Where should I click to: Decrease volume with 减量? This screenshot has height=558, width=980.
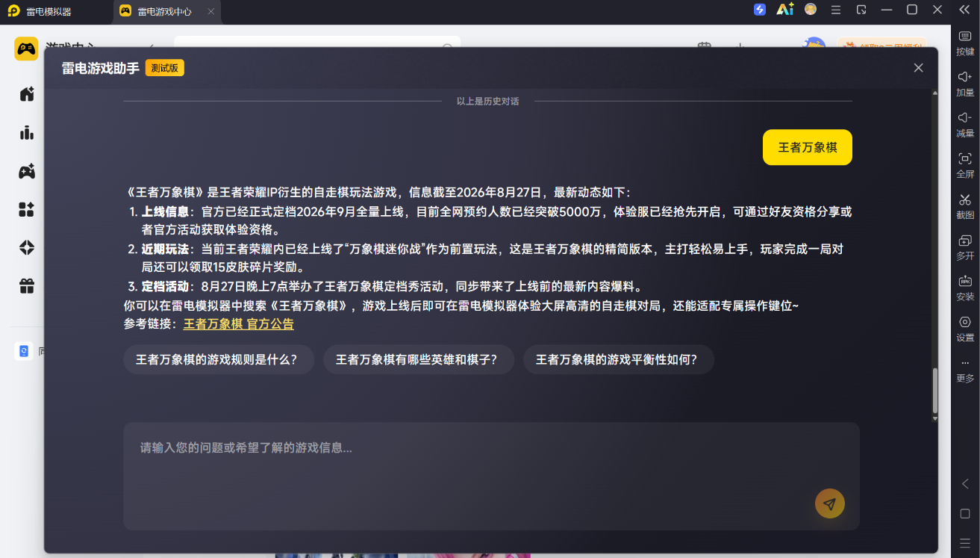[x=965, y=125]
